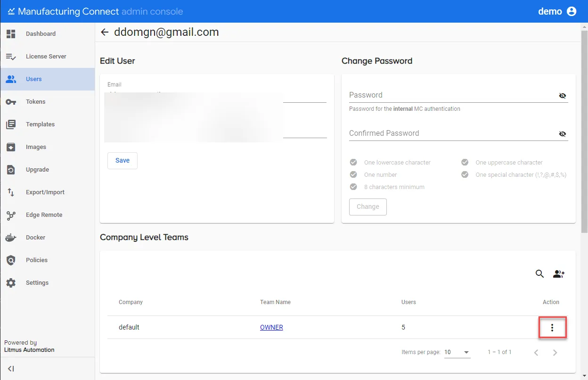Click the Litmus Automation text
This screenshot has width=588, height=380.
point(29,350)
